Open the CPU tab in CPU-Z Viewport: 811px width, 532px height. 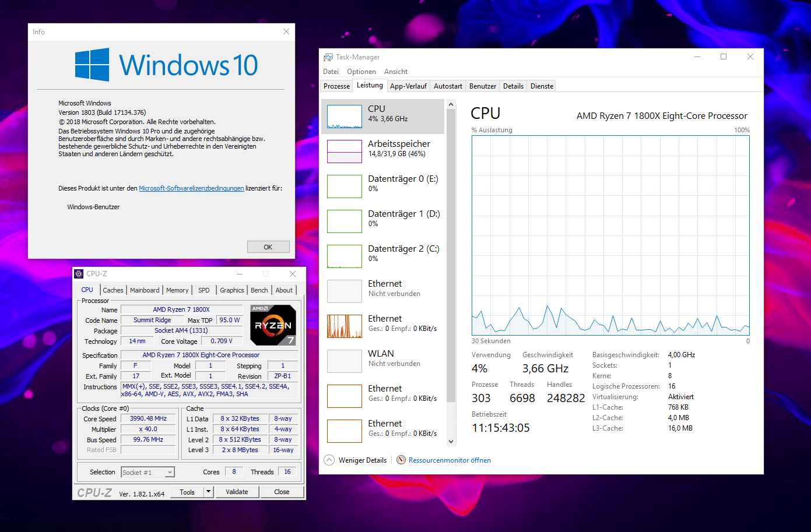click(x=87, y=290)
